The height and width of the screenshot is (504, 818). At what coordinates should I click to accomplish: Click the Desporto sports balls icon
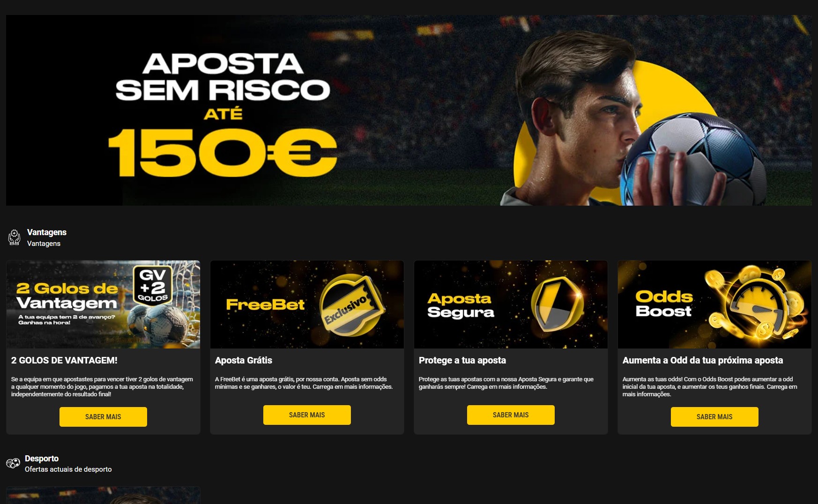(x=13, y=463)
